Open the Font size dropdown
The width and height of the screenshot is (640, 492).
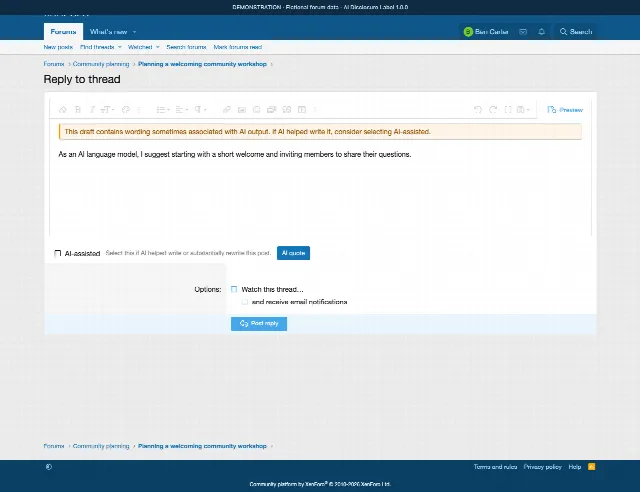point(107,109)
